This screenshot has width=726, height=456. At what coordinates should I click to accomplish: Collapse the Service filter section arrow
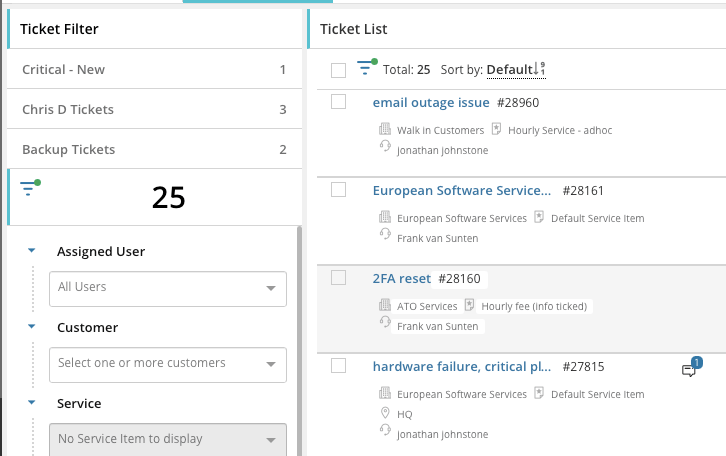[x=31, y=403]
